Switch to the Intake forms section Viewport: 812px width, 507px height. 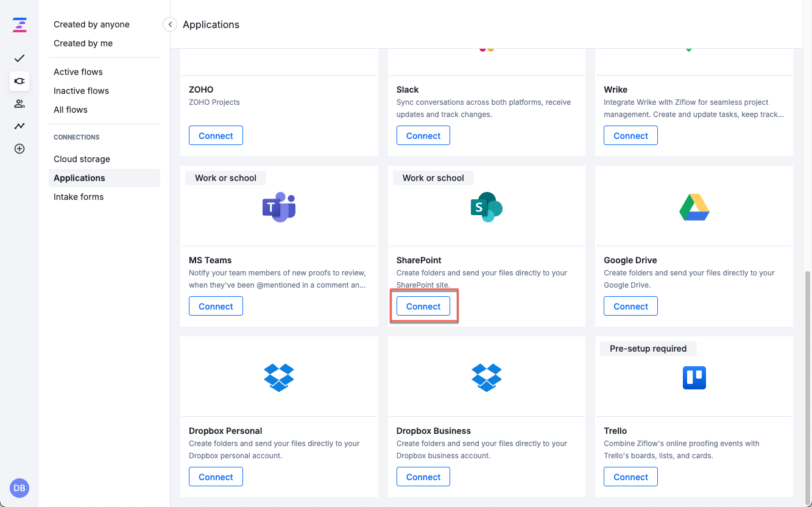click(x=78, y=197)
